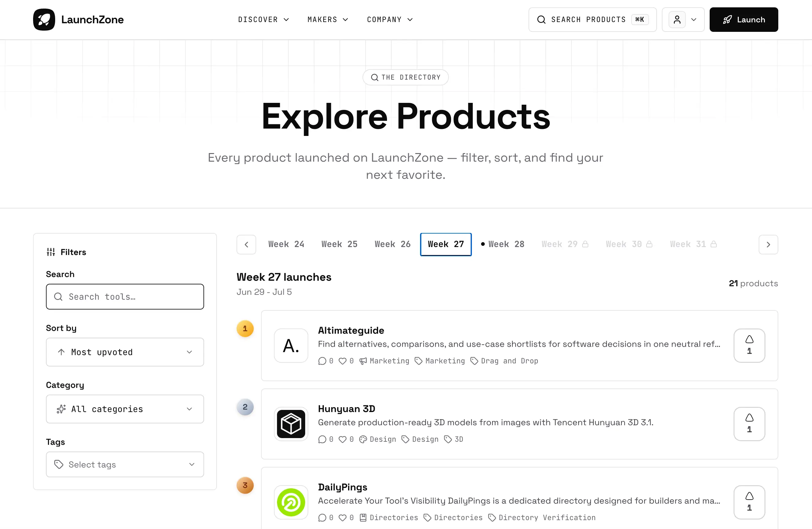Focus the Search tools input field

tap(125, 297)
